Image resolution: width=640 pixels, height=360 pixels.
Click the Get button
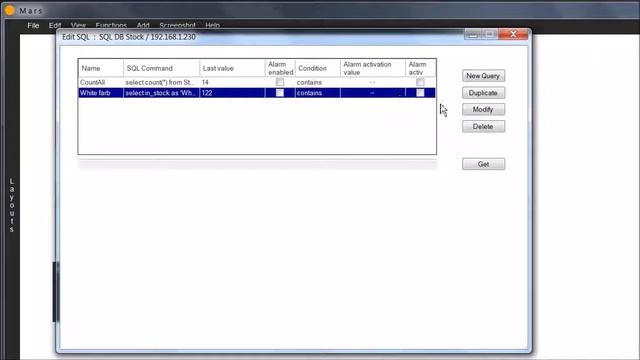483,164
